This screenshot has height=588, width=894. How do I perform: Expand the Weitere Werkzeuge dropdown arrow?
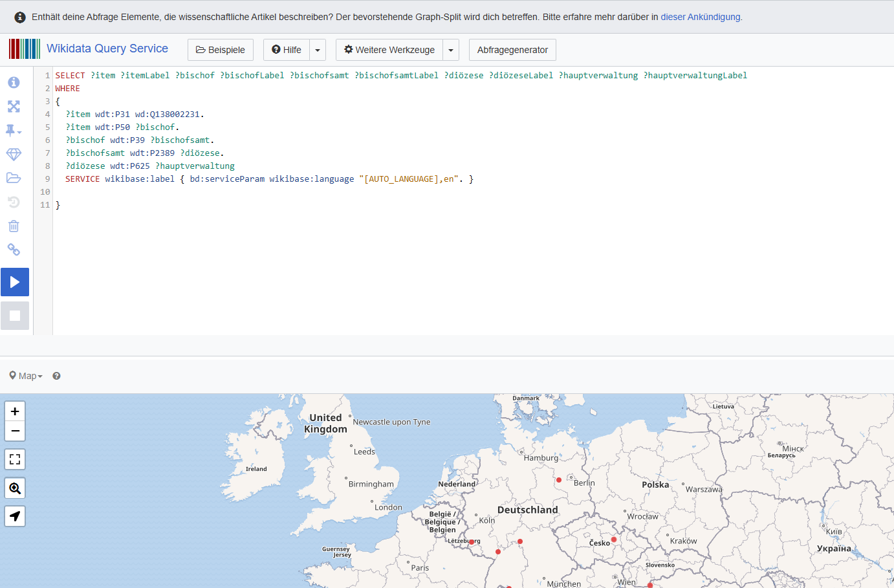[x=451, y=50]
